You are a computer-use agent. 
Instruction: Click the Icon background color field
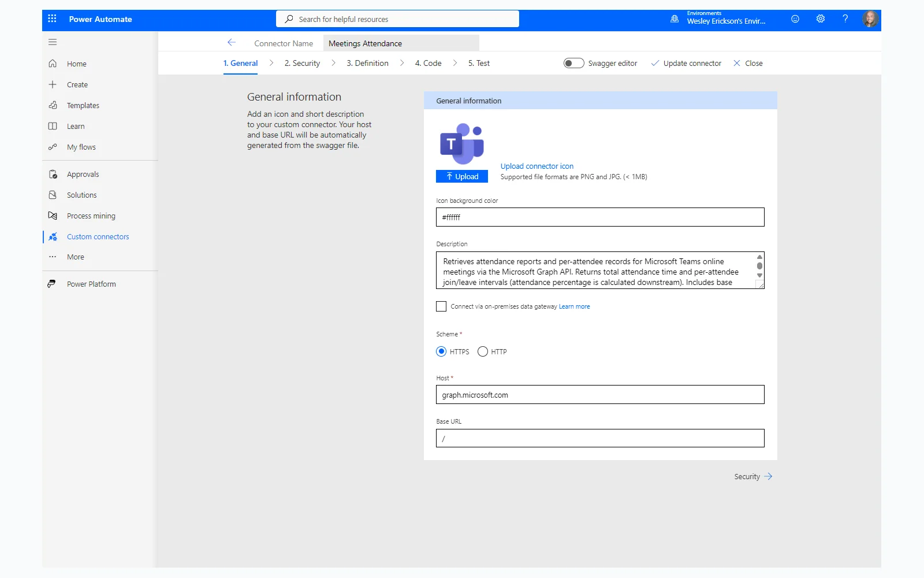pyautogui.click(x=600, y=217)
